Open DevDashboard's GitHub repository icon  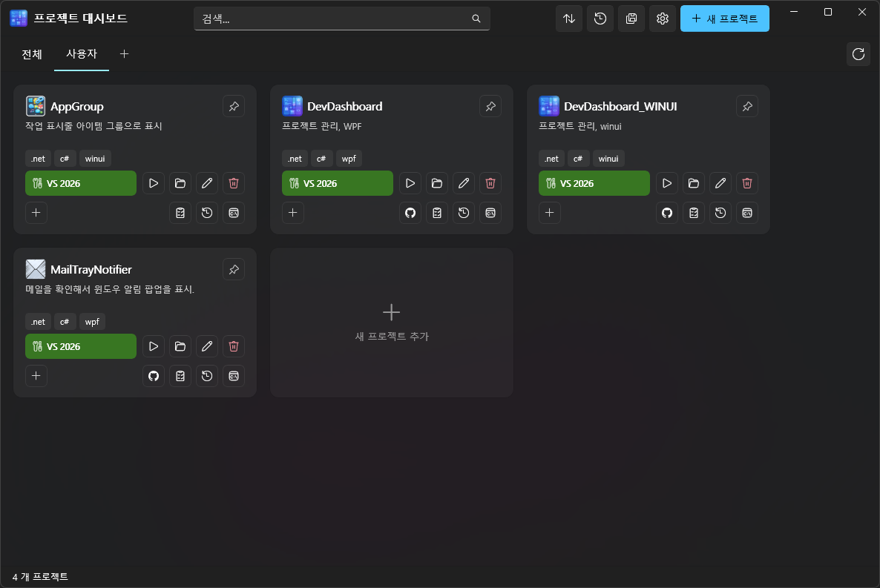[410, 213]
